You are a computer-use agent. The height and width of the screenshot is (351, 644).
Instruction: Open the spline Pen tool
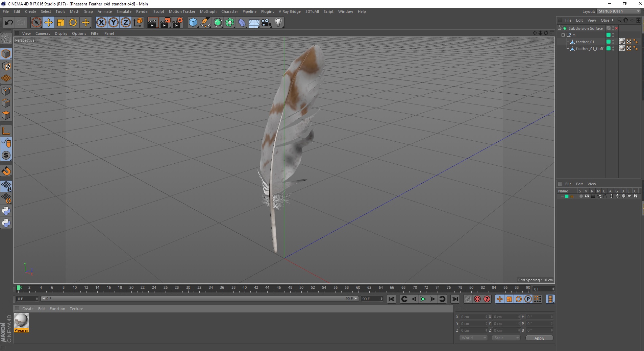pyautogui.click(x=205, y=23)
